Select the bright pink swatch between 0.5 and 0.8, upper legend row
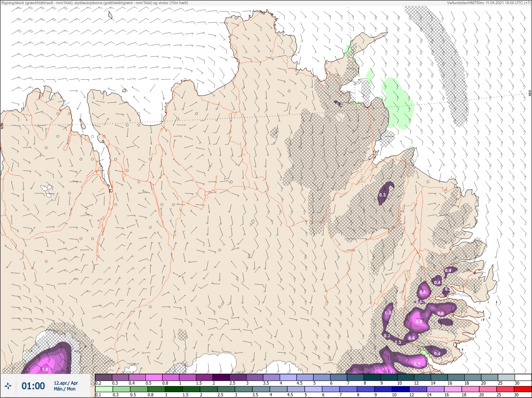This screenshot has height=398, width=532. tap(154, 378)
